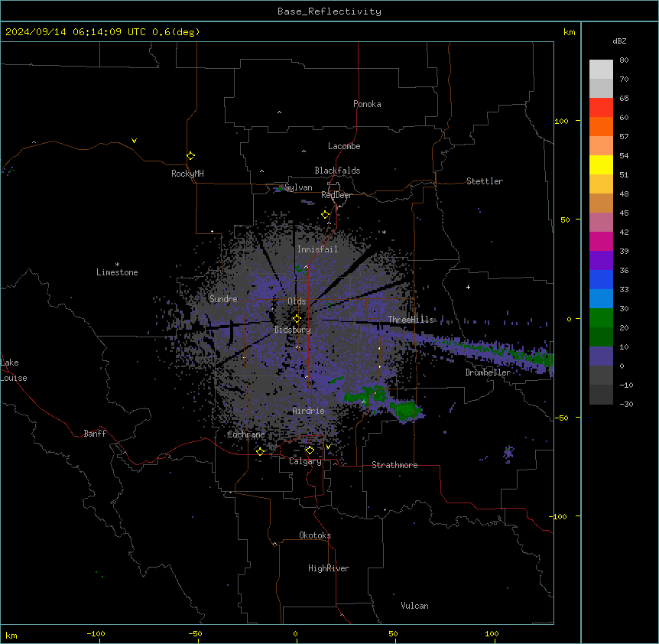
Task: Click the Sundre label
Action: tap(223, 299)
